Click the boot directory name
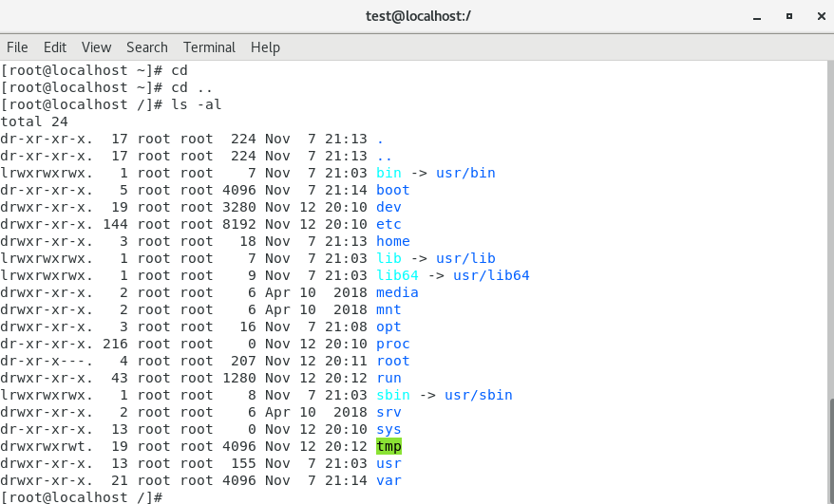This screenshot has width=834, height=504. [393, 190]
